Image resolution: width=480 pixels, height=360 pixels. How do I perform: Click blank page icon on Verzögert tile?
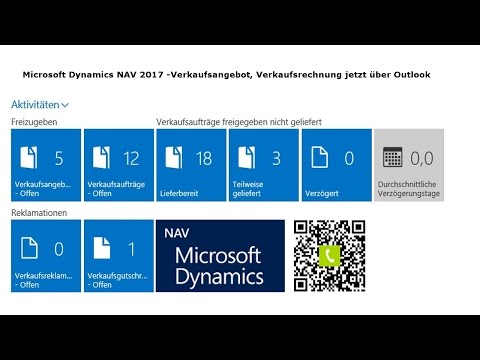click(x=319, y=157)
